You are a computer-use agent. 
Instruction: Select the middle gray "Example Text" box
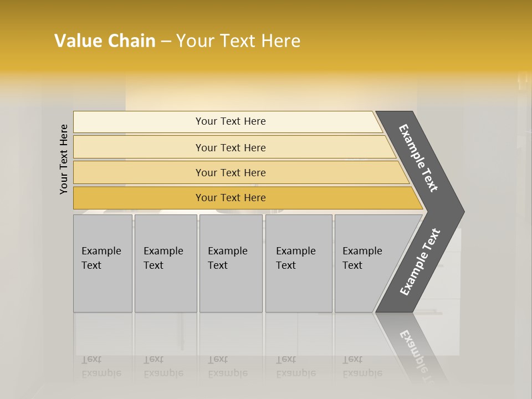(x=231, y=263)
